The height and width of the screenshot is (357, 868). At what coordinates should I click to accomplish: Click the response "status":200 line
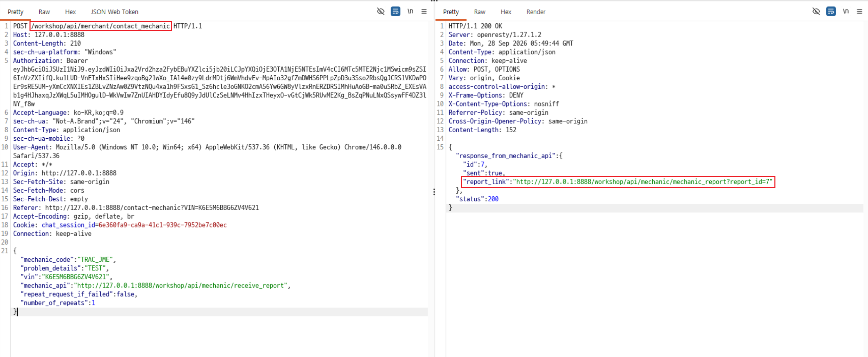click(x=477, y=199)
